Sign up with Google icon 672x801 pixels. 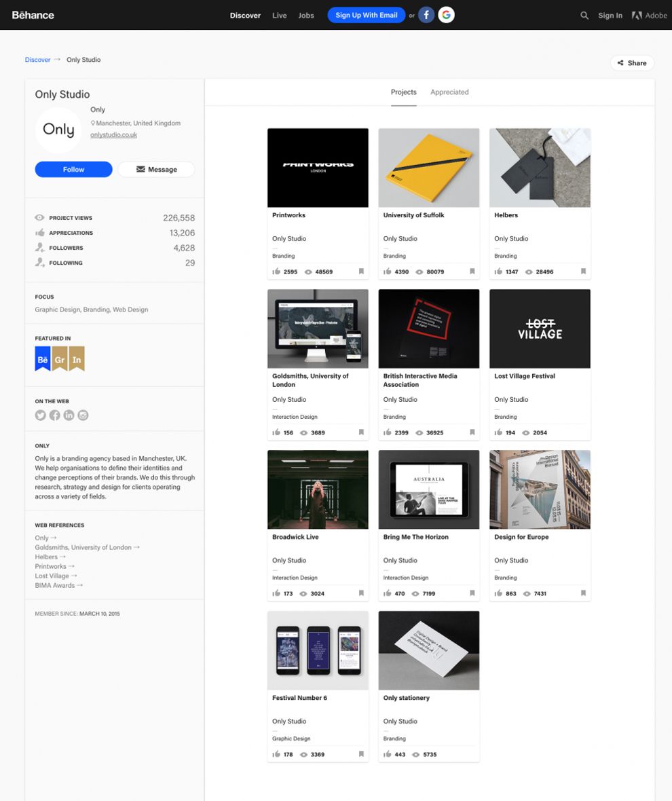click(446, 15)
